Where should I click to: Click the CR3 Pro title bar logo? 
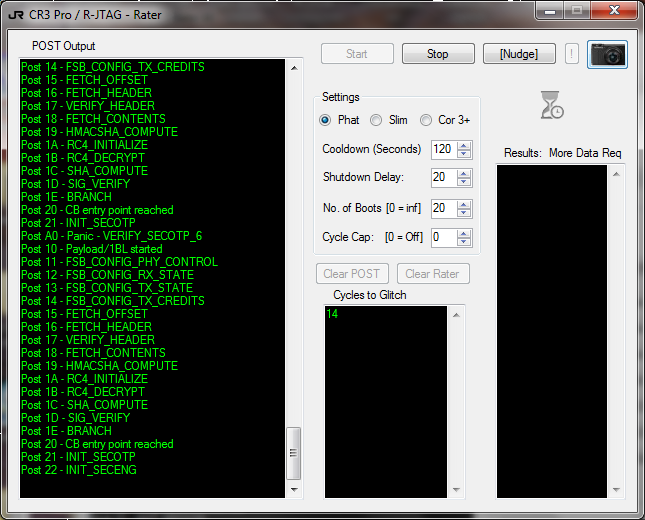[x=16, y=15]
